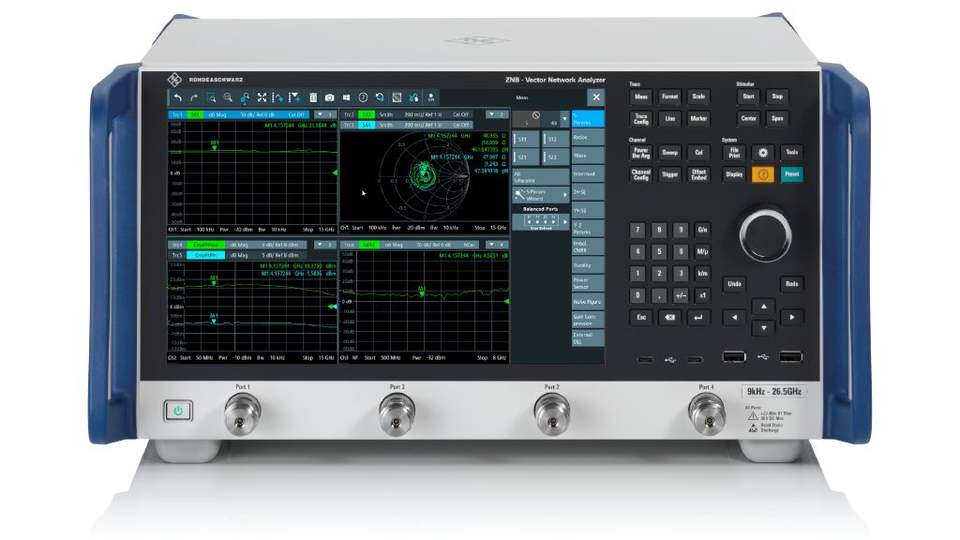960x540 pixels.
Task: Open the dropdown arrow next to parameter selector
Action: tap(564, 119)
